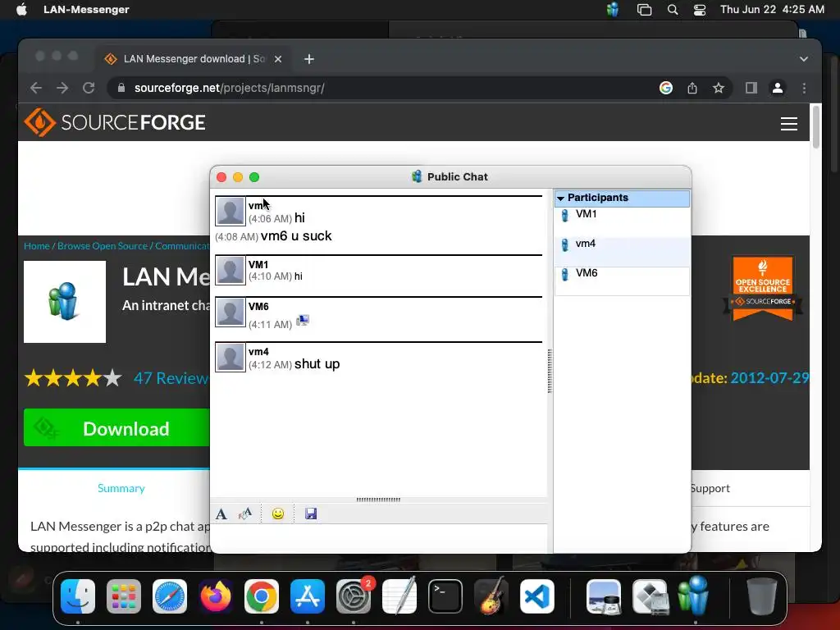Open TextEdit from the Dock

[x=399, y=596]
